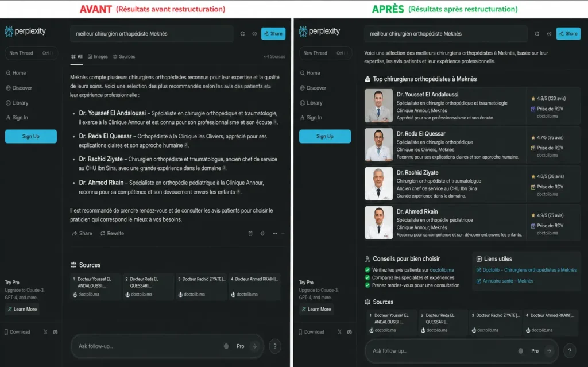
Task: Click the embed code icon in AVANT header
Action: (254, 34)
